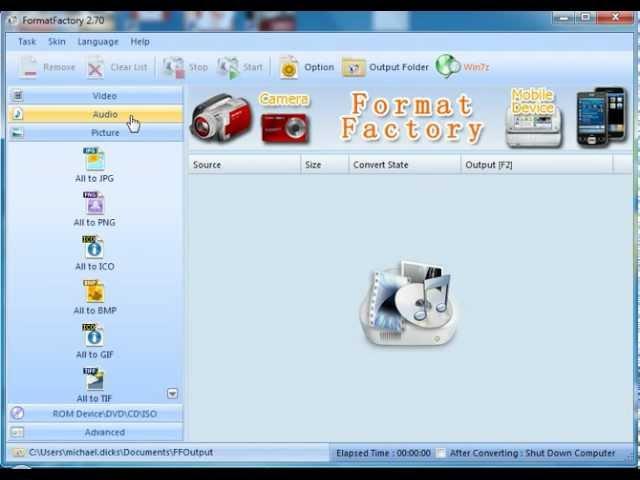This screenshot has height=480, width=640.
Task: Select the All to PNG icon
Action: point(94,203)
